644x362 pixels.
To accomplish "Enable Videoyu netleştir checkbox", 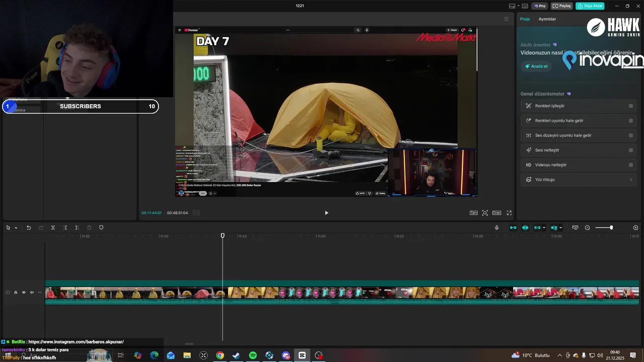I will coord(631,165).
